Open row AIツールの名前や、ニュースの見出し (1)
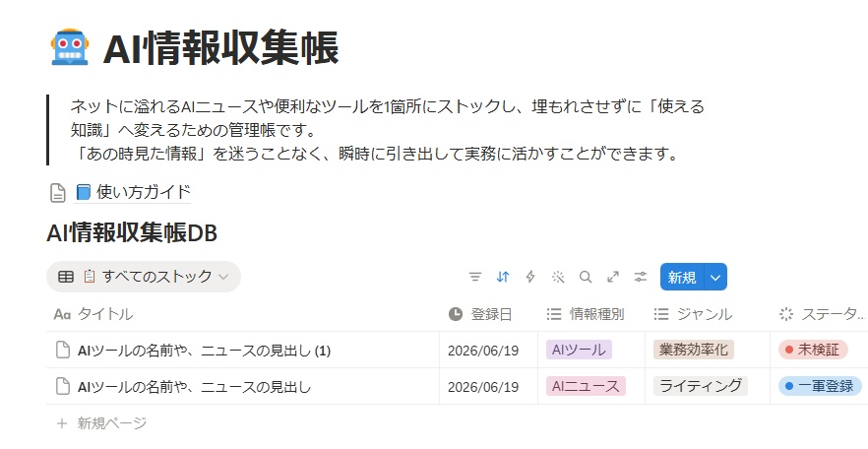The width and height of the screenshot is (868, 449). pos(205,351)
